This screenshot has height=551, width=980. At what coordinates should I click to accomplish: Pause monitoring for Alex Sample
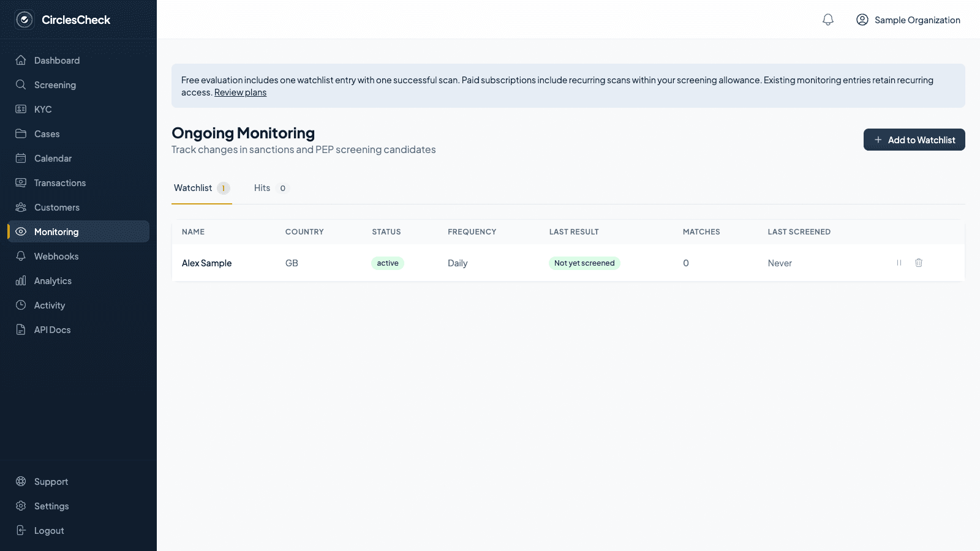899,263
